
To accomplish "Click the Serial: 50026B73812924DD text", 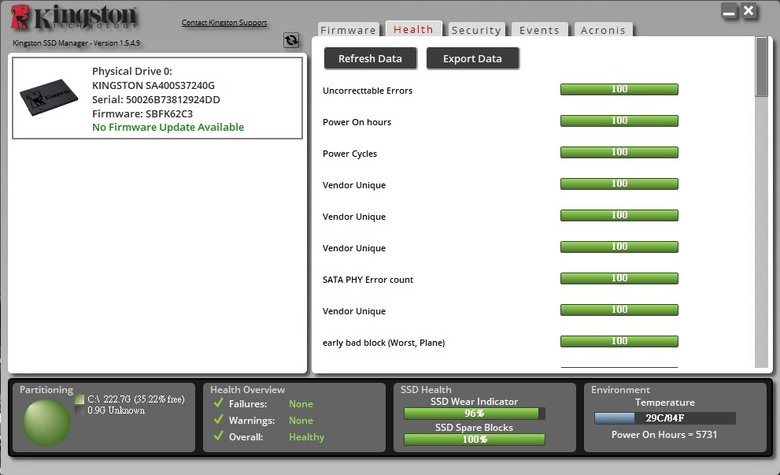I will click(156, 99).
